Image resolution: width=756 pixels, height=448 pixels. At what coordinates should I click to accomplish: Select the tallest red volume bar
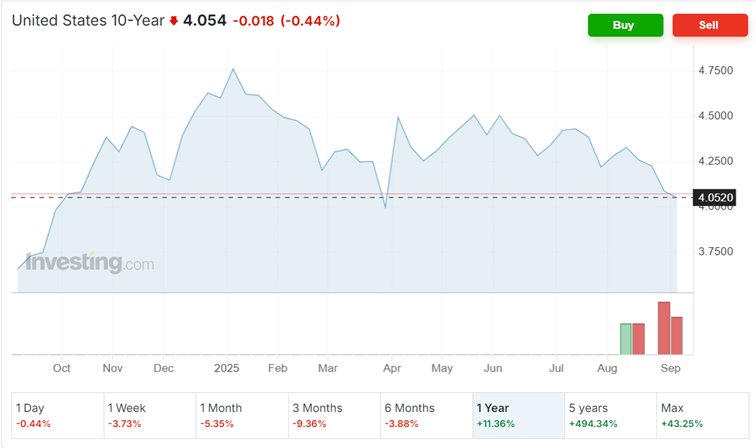coord(663,328)
